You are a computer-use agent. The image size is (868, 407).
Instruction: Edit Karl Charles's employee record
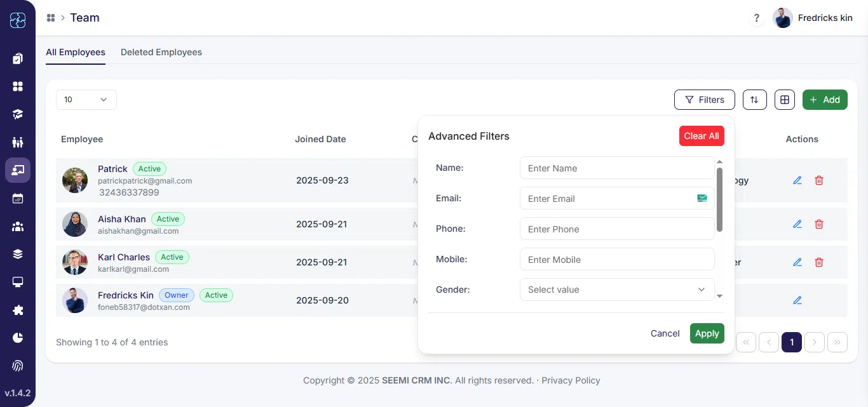(797, 262)
